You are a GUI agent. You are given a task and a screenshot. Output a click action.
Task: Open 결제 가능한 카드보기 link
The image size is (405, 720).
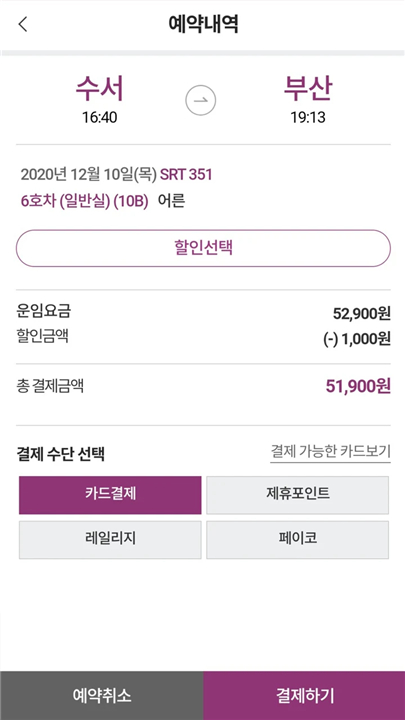point(331,452)
